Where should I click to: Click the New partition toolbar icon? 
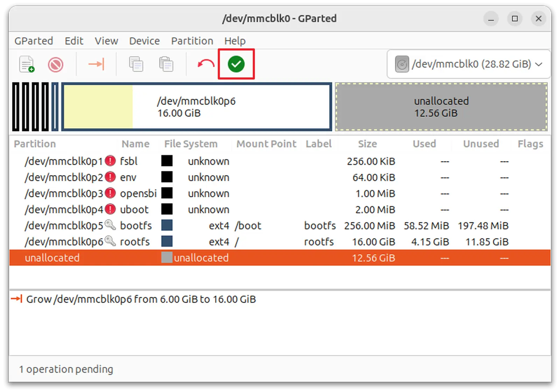tap(27, 64)
